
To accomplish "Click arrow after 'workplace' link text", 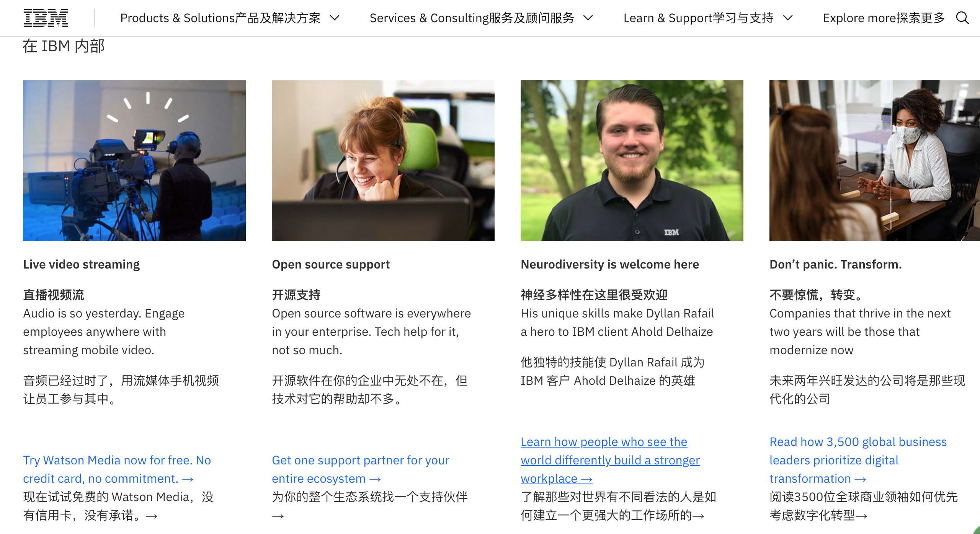I will [586, 479].
